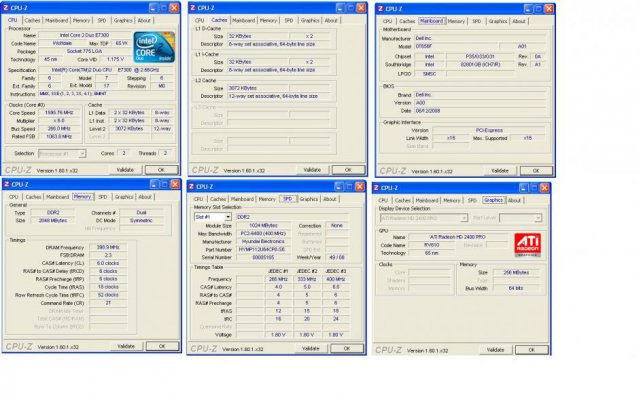Click the 2048 MBytes memory size field
Screen dimensions: 641x400
(x=53, y=220)
